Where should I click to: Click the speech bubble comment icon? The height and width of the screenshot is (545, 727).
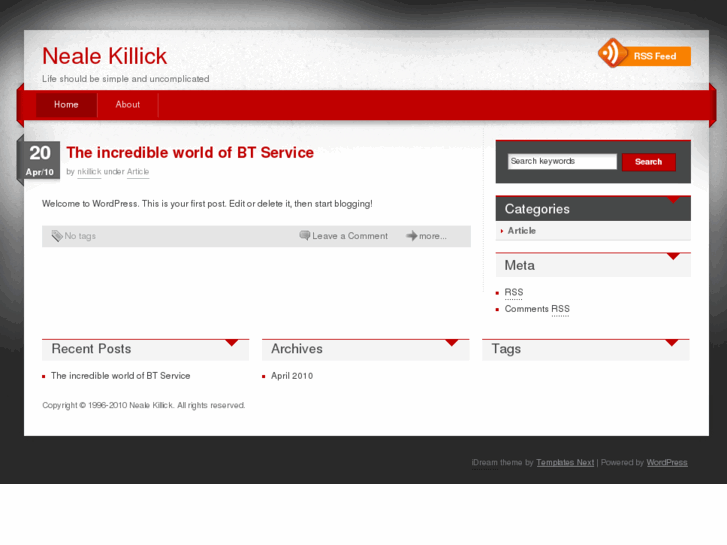305,235
